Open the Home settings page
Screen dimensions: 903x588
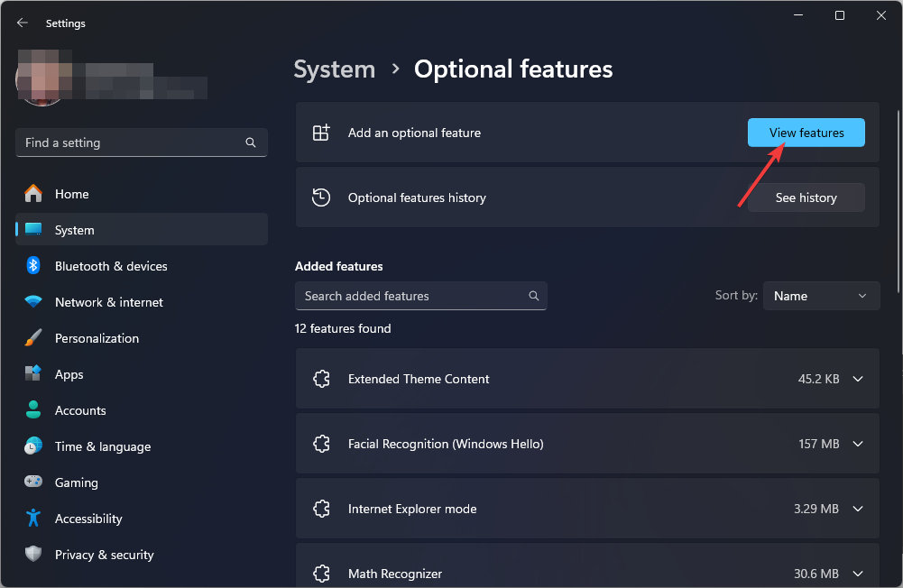click(71, 194)
